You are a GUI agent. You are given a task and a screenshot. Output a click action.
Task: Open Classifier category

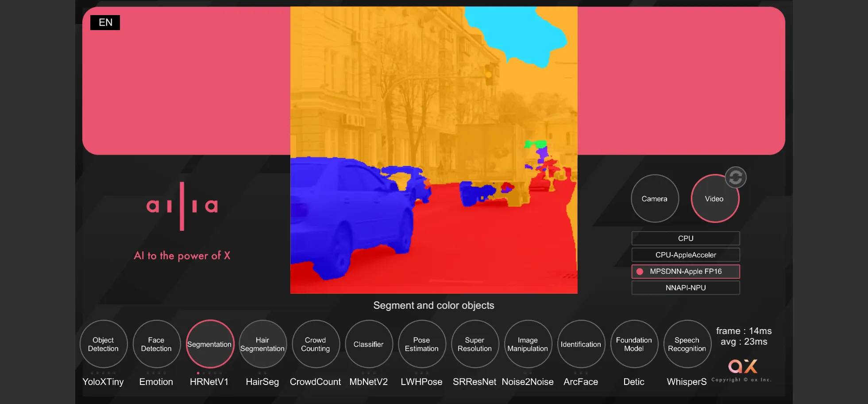[x=369, y=344]
